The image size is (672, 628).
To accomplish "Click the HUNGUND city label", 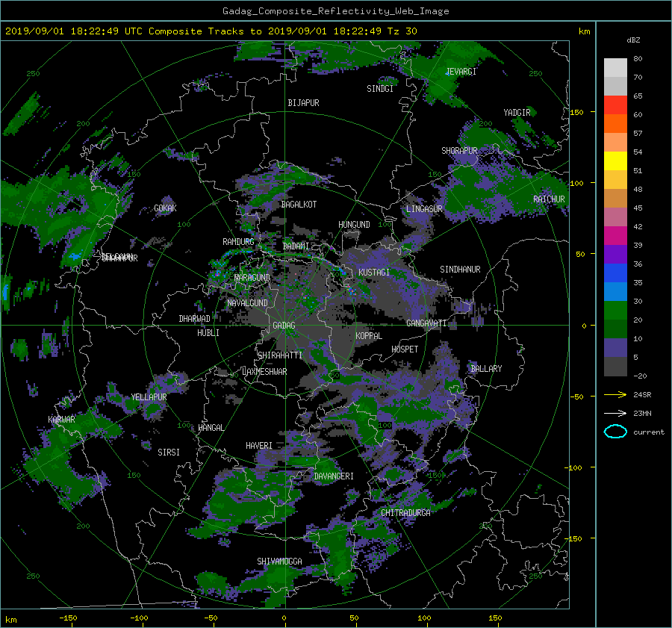I will [354, 225].
